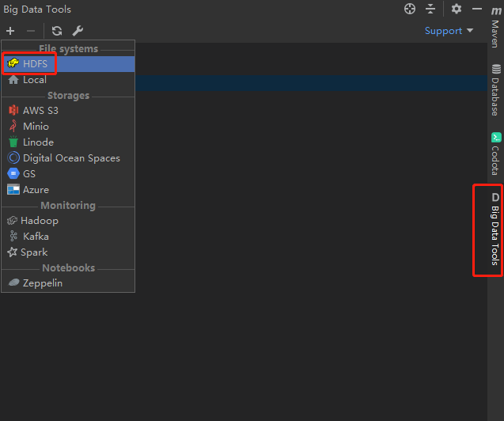
Task: Refresh connections with the reload icon
Action: (57, 31)
